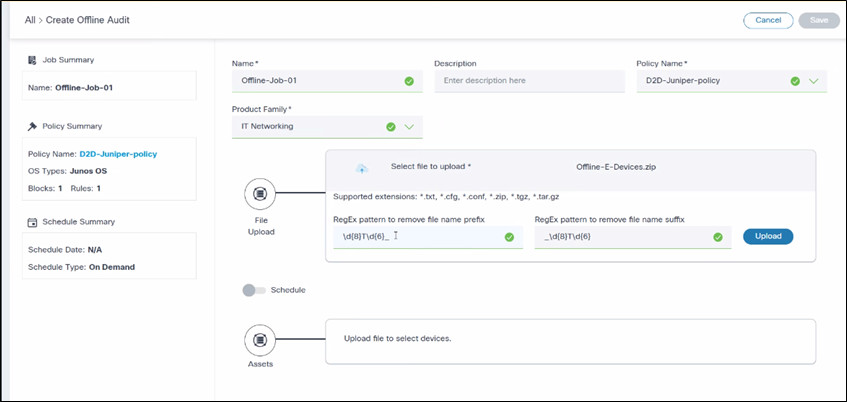The image size is (847, 402).
Task: Click into the Description input field
Action: point(527,81)
